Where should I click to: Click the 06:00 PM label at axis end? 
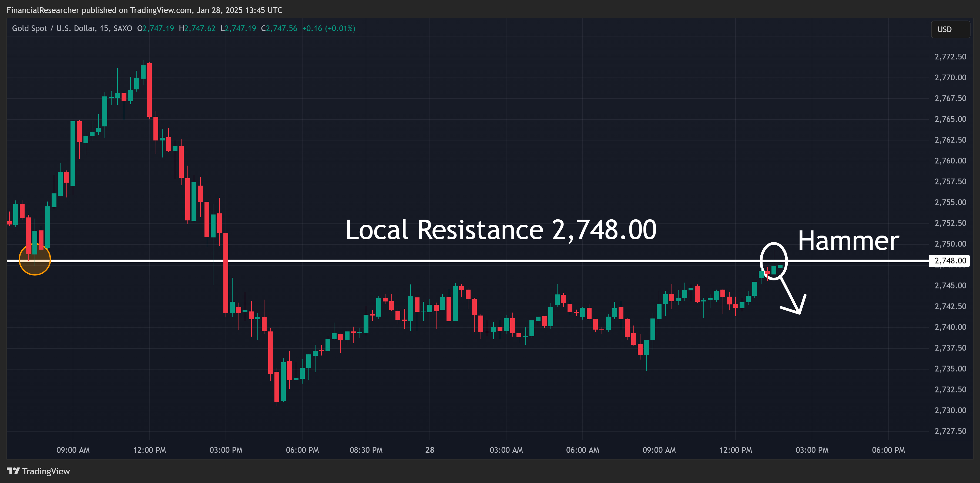click(x=888, y=450)
